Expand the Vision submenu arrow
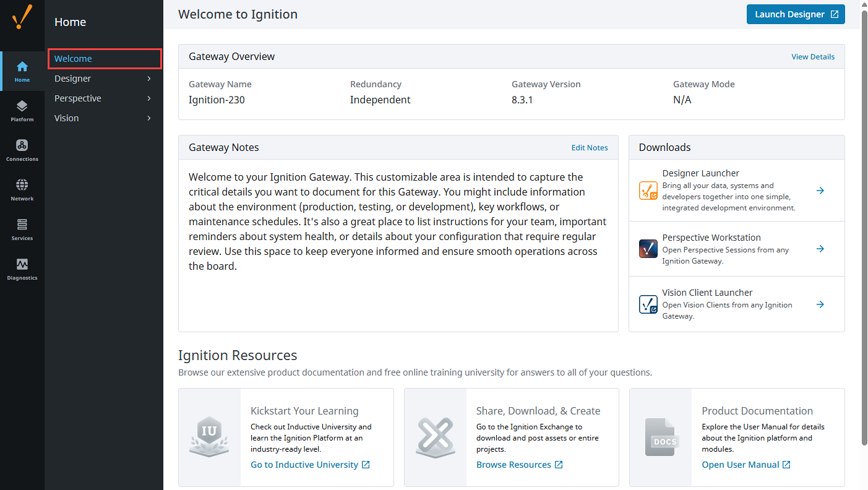Image resolution: width=868 pixels, height=490 pixels. pos(149,118)
